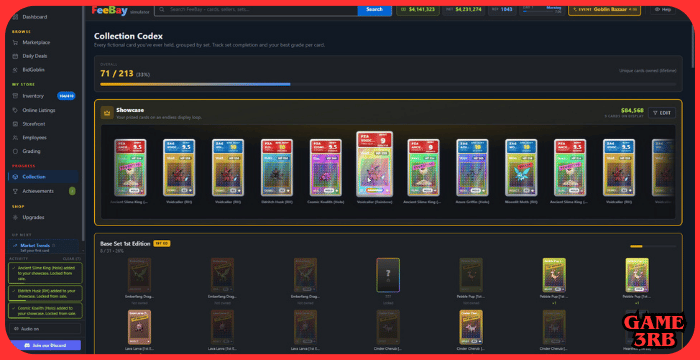Toggle the Audio on button
The height and width of the screenshot is (360, 700).
(x=45, y=329)
